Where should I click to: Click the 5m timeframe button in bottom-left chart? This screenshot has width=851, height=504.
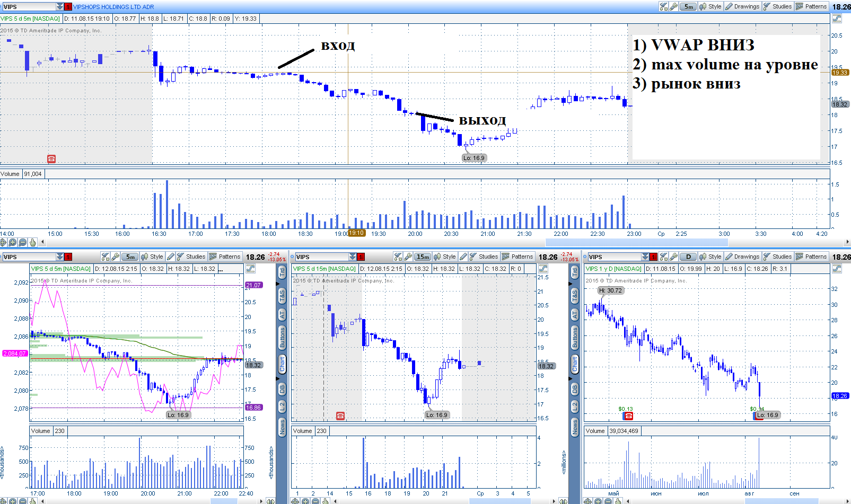tap(130, 257)
